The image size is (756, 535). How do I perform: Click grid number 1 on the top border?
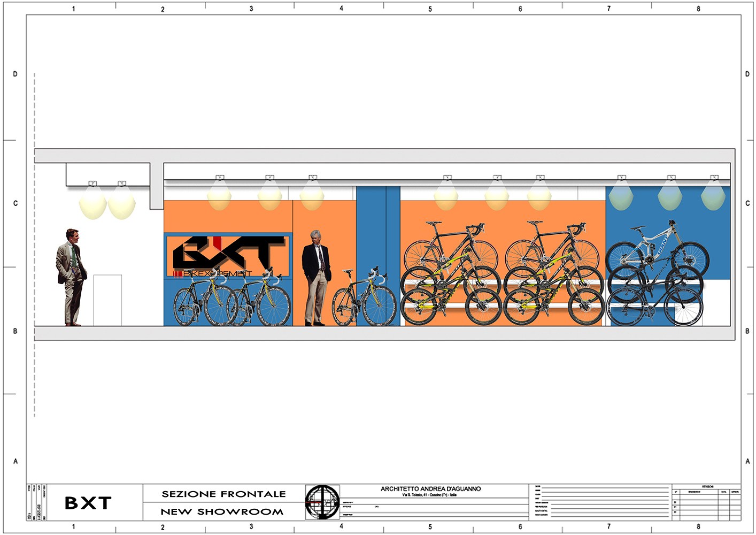pyautogui.click(x=74, y=9)
